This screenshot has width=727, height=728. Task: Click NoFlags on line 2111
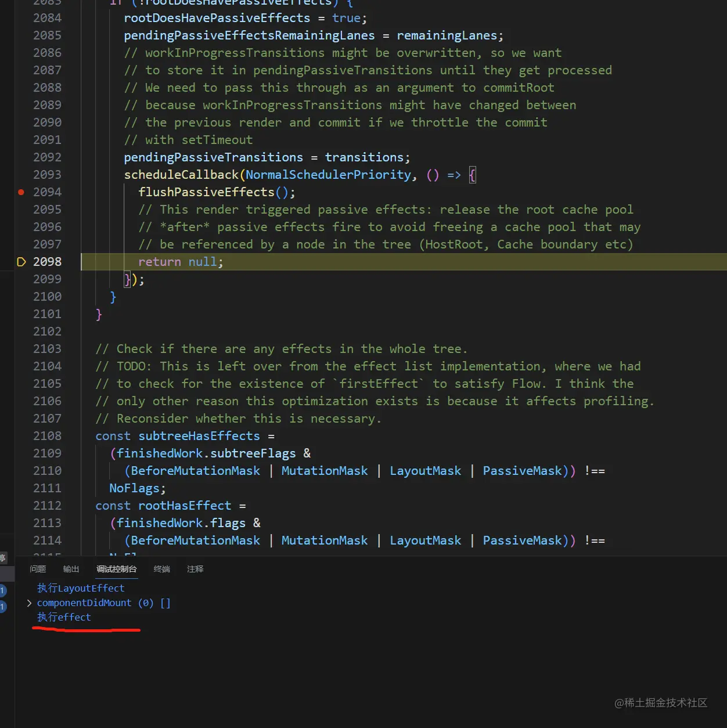pos(134,488)
